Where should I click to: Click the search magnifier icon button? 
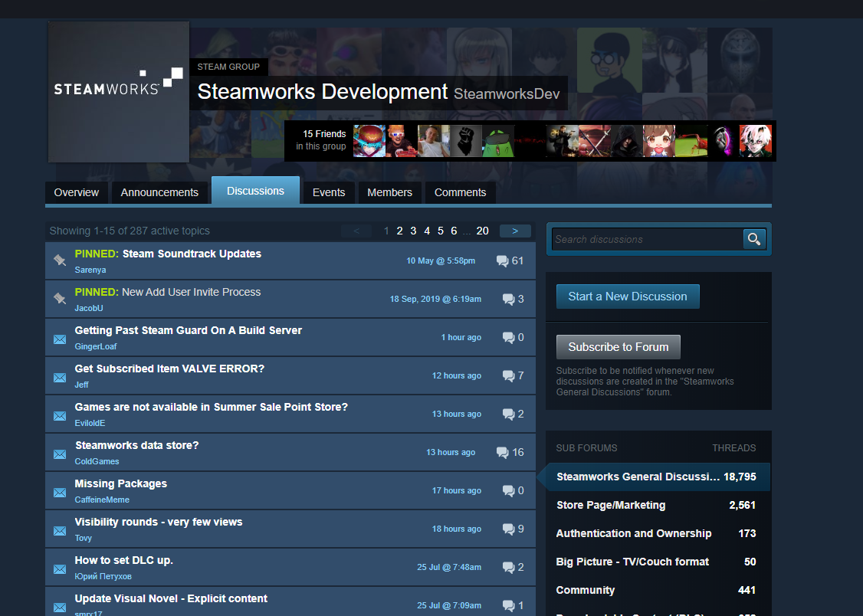pos(754,239)
